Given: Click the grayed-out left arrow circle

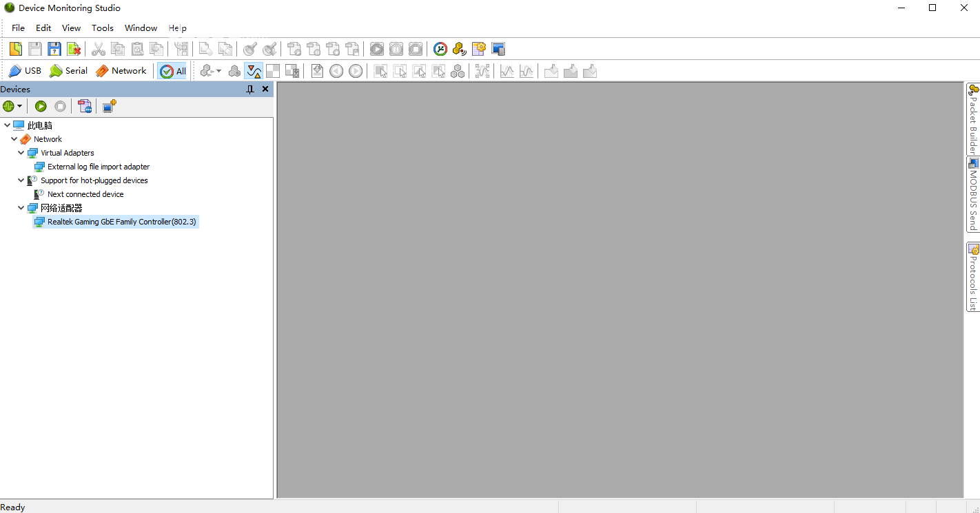Looking at the screenshot, I should 336,71.
